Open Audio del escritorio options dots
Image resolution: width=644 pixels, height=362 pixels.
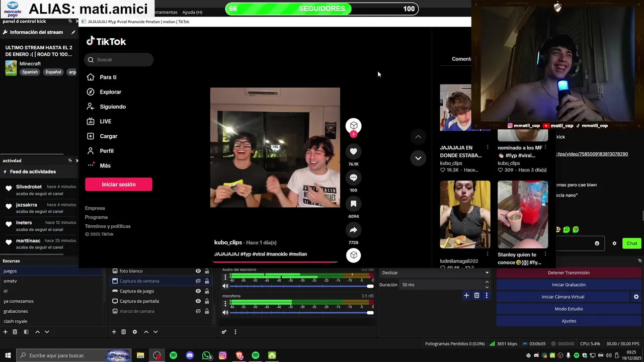tap(225, 277)
